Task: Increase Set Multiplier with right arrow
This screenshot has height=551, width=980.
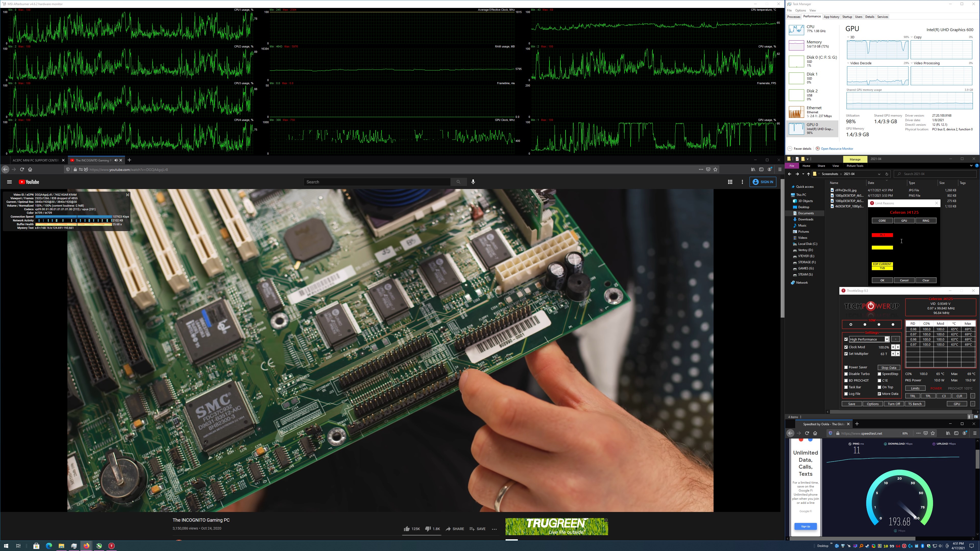Action: click(898, 354)
